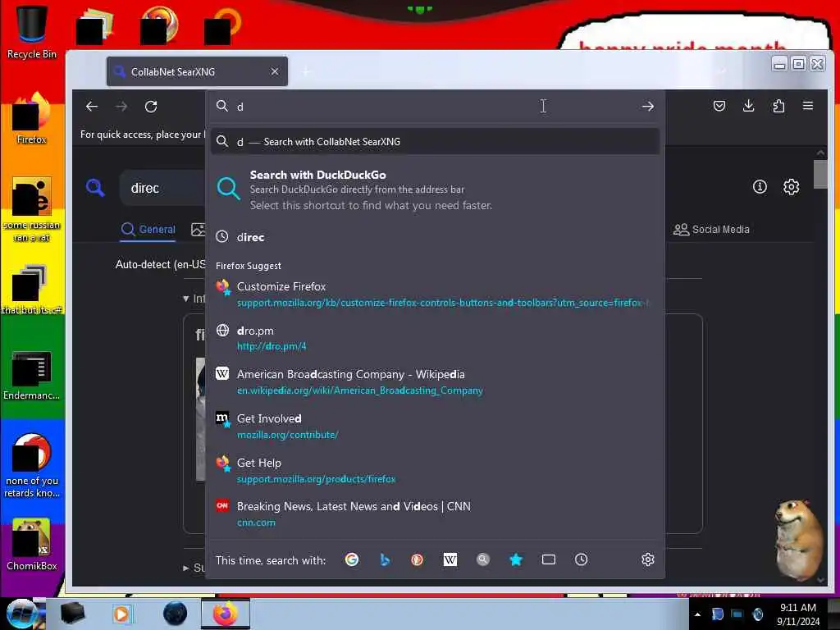
Task: Search this time with Bing icon
Action: (385, 559)
